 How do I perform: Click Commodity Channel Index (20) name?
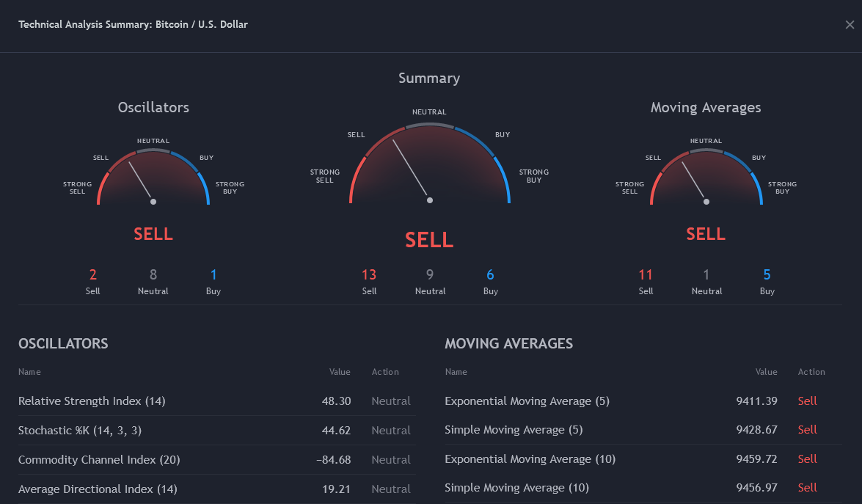tap(99, 460)
